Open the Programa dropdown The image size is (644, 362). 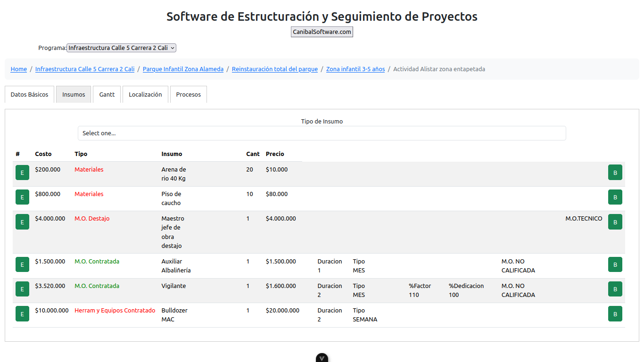coord(121,48)
